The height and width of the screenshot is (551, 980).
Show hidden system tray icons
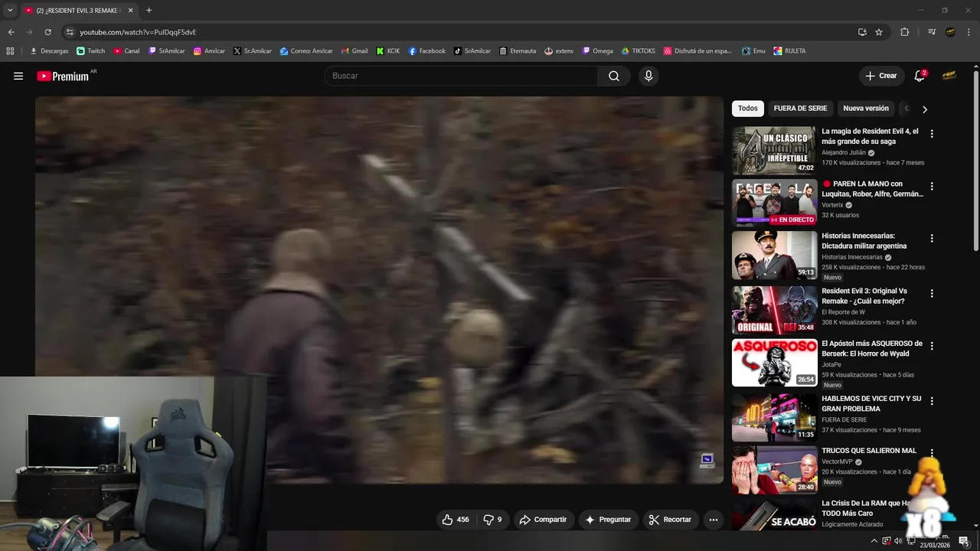tap(874, 540)
